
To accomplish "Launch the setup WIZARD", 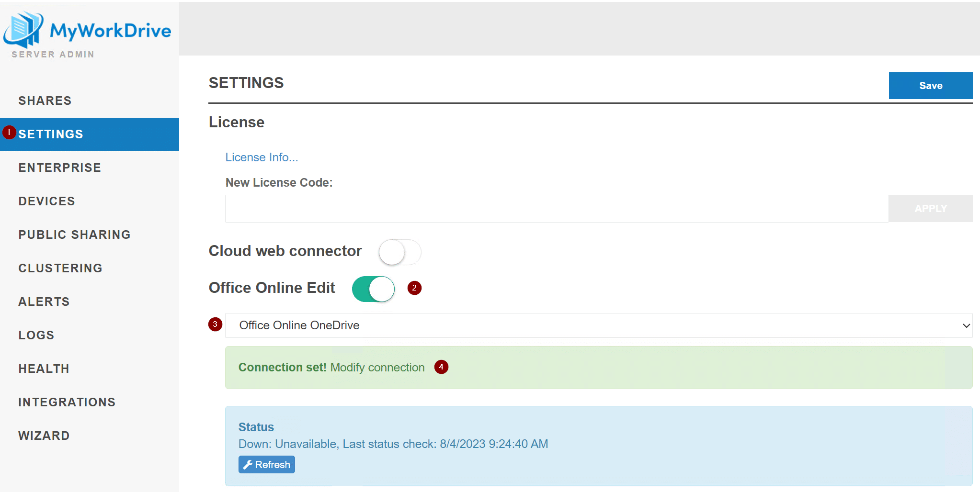I will click(x=44, y=436).
